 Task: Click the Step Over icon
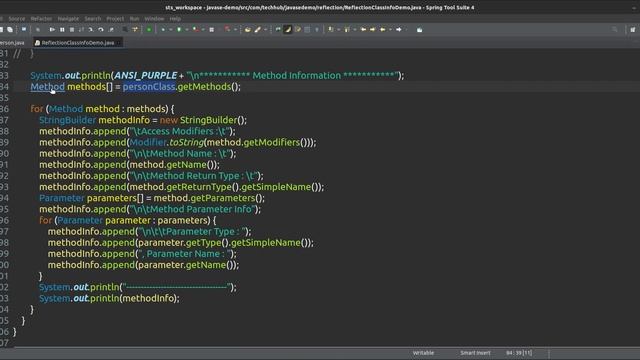pyautogui.click(x=100, y=29)
